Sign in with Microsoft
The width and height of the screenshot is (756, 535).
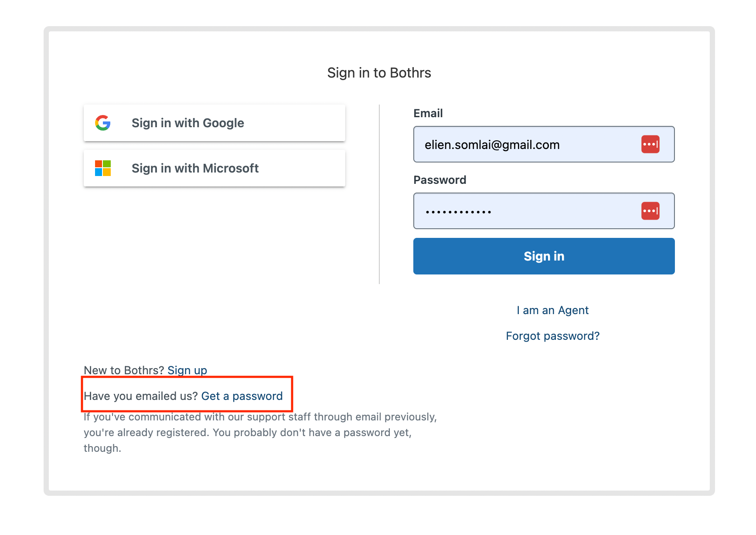pyautogui.click(x=215, y=168)
